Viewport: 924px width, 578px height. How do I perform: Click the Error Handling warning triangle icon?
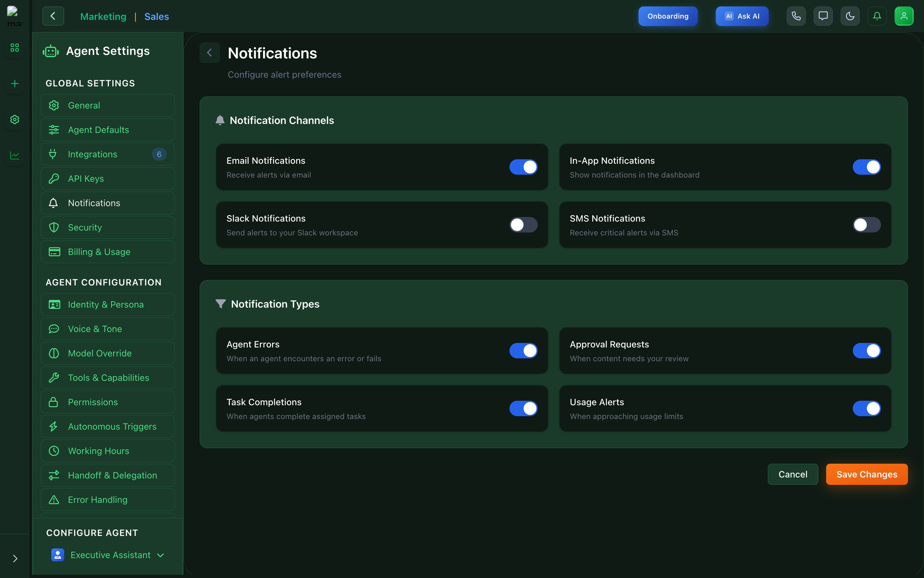click(x=54, y=500)
